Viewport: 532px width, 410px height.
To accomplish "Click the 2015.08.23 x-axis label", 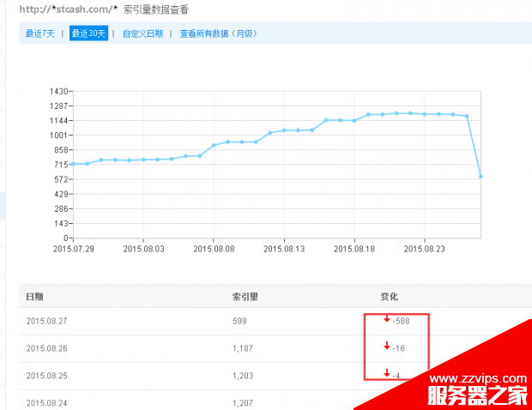I will pos(424,249).
